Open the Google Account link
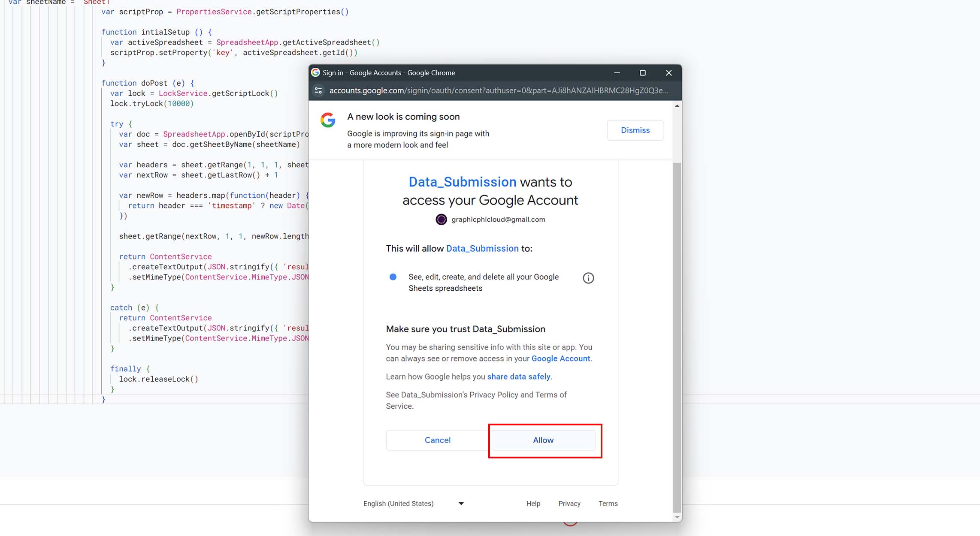Image resolution: width=980 pixels, height=536 pixels. pos(561,358)
